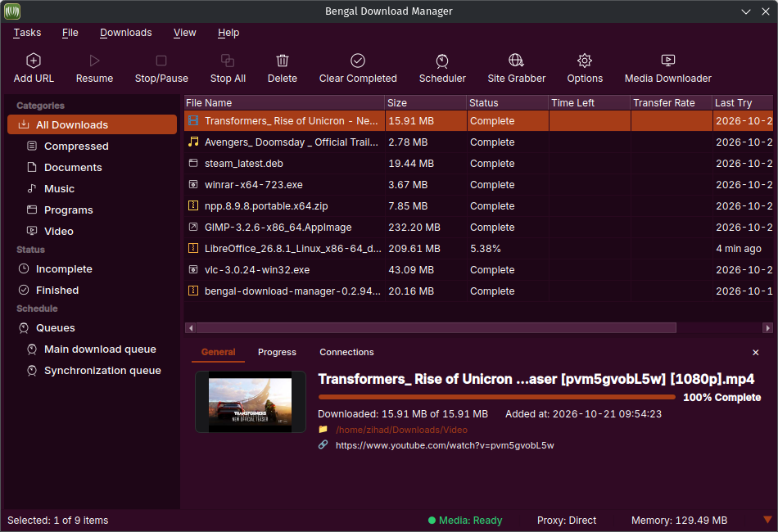Open the File menu
The height and width of the screenshot is (532, 778).
(x=70, y=33)
